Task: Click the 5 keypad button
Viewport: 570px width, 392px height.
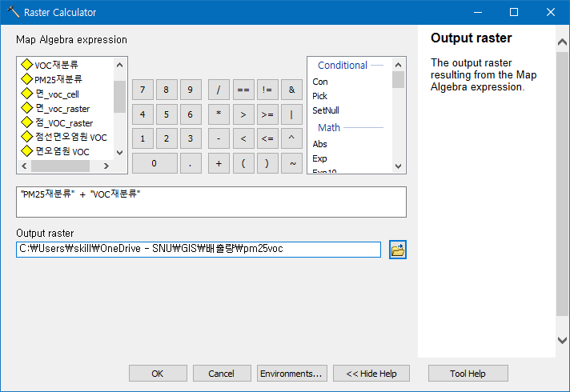Action: click(167, 114)
